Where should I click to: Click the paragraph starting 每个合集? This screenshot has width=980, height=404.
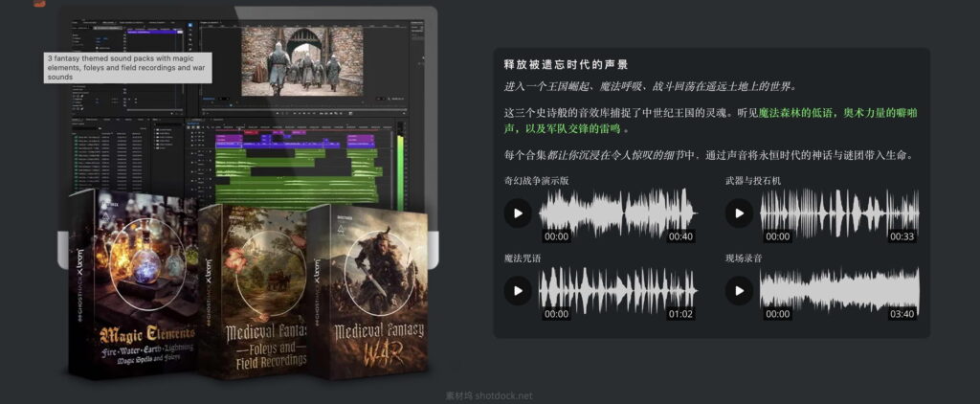(709, 155)
